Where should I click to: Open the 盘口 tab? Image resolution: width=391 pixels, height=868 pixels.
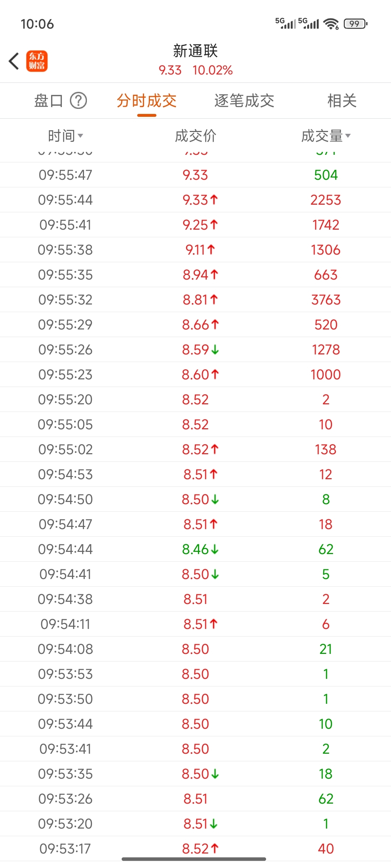pyautogui.click(x=49, y=101)
